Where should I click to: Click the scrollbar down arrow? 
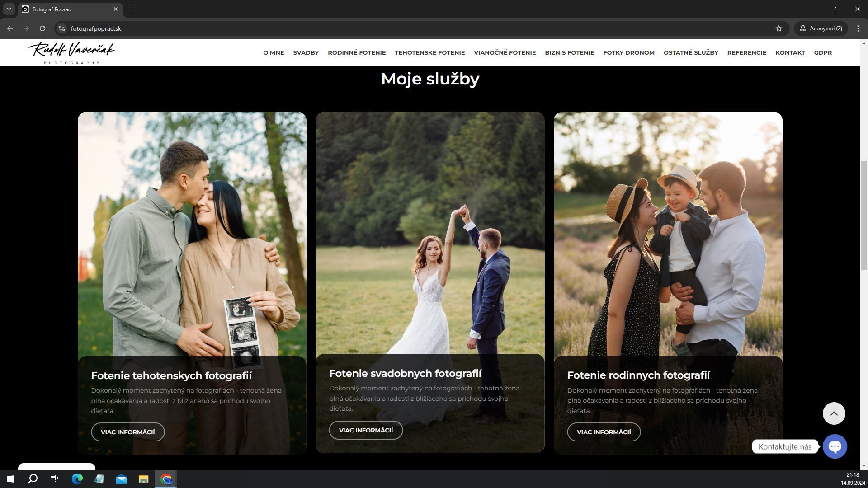click(864, 466)
